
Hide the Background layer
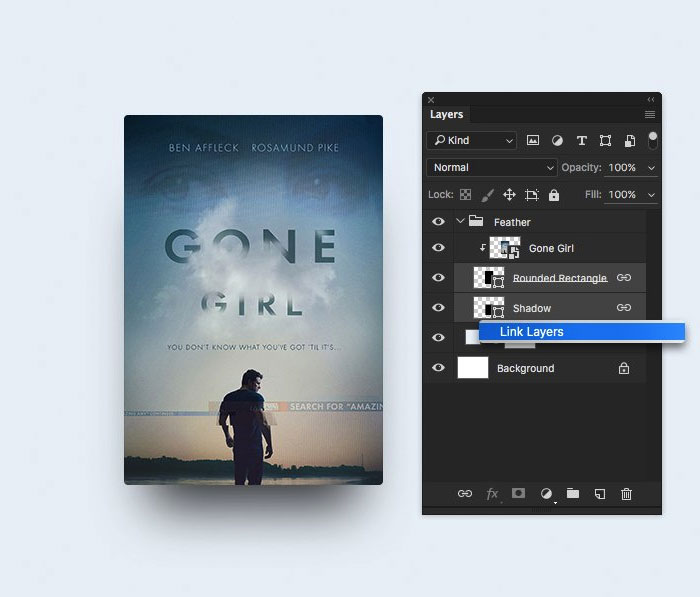438,367
